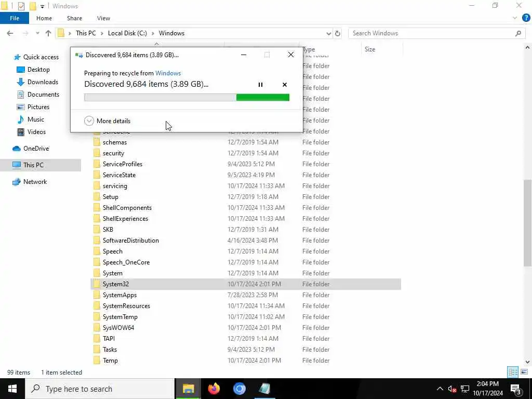Open Music in the navigation pane
The height and width of the screenshot is (399, 532).
31,119
